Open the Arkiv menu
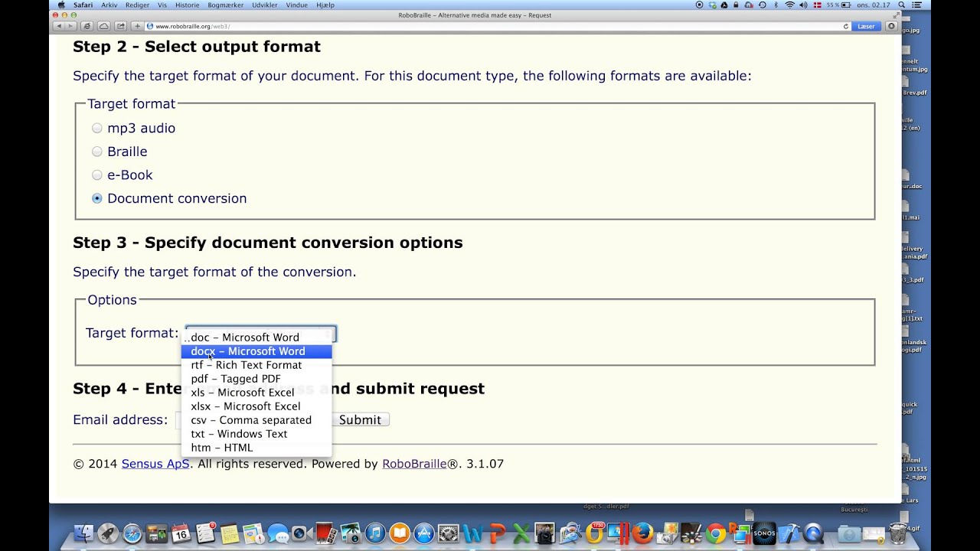 [x=109, y=5]
